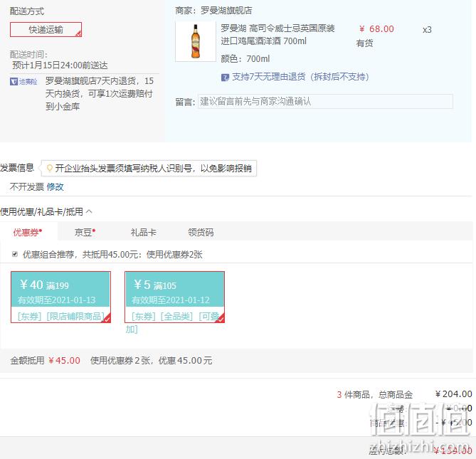
Task: Click the lightbulb tip icon in invoice notice
Action: point(50,168)
